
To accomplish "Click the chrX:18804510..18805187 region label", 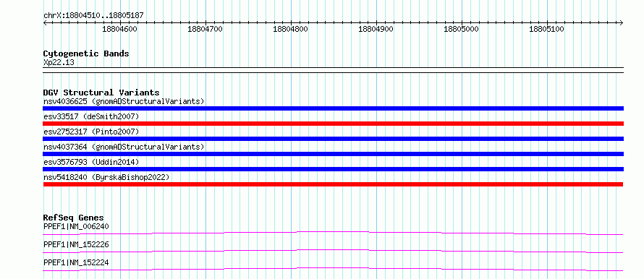I will pos(93,16).
